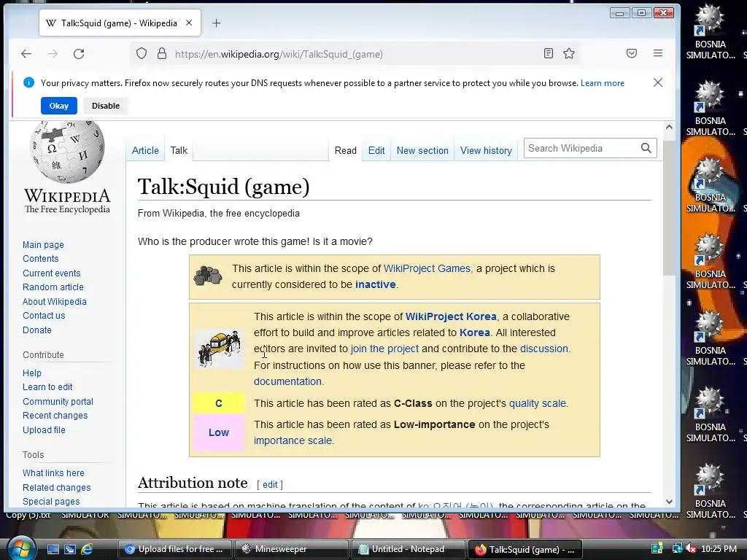Follow the WikiProject Games link

(427, 268)
